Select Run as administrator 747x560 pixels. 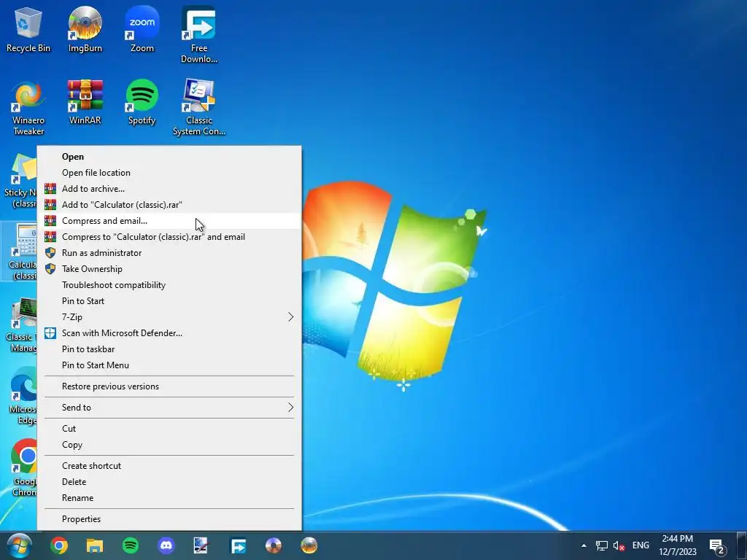click(x=169, y=253)
